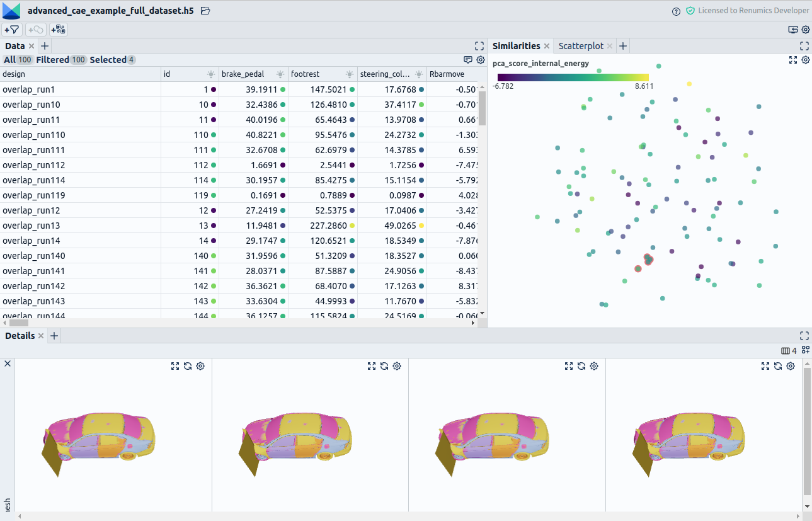This screenshot has width=812, height=521.
Task: Click the add column tags button
Action: (59, 30)
